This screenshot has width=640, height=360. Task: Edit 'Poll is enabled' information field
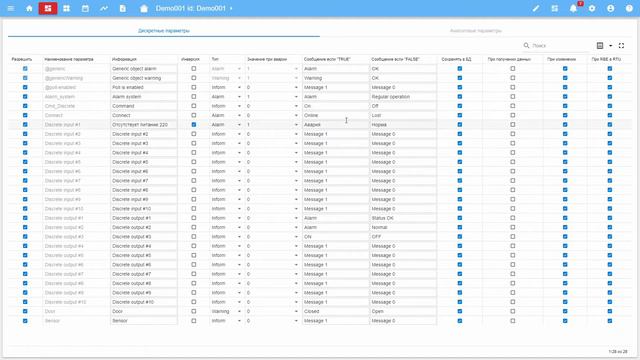pyautogui.click(x=144, y=87)
